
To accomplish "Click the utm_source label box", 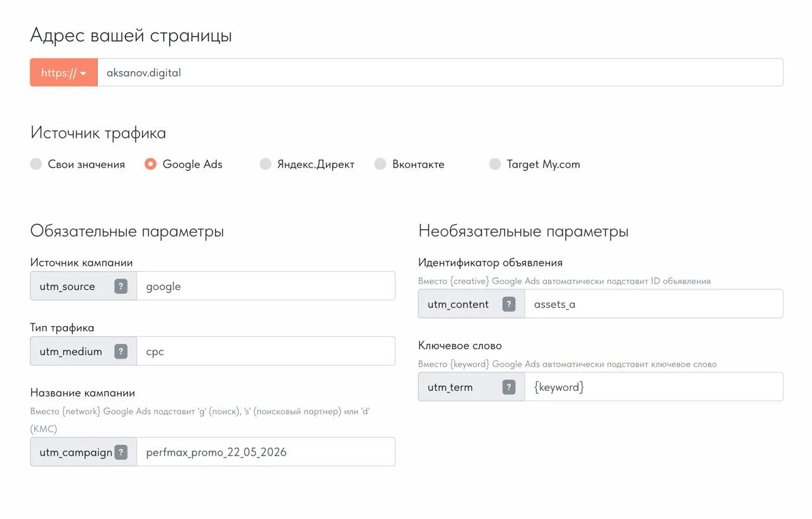I will coord(83,286).
